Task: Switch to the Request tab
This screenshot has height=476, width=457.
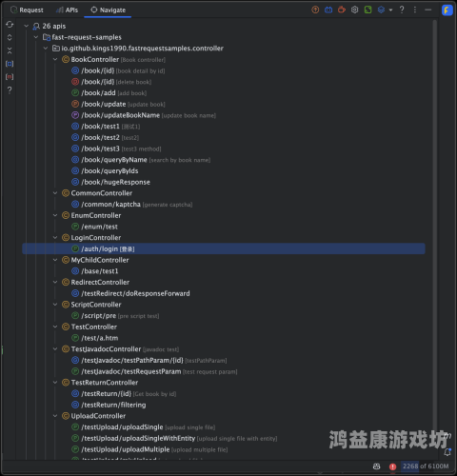Action: (x=27, y=10)
